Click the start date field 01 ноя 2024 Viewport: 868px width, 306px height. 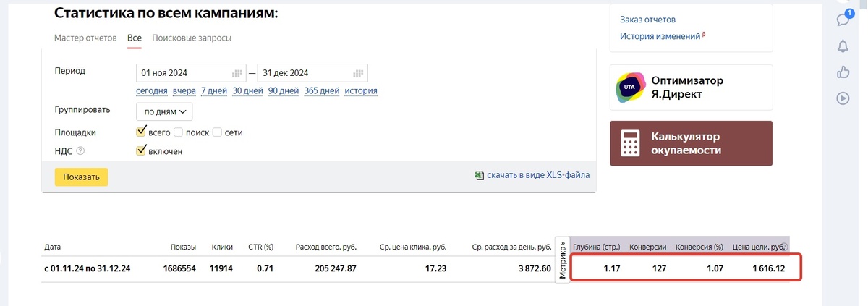(x=192, y=73)
